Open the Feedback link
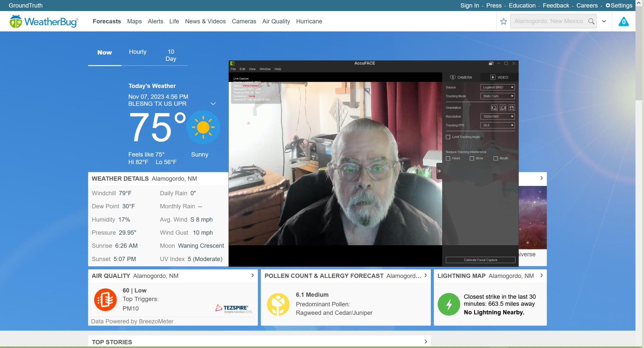 point(556,5)
